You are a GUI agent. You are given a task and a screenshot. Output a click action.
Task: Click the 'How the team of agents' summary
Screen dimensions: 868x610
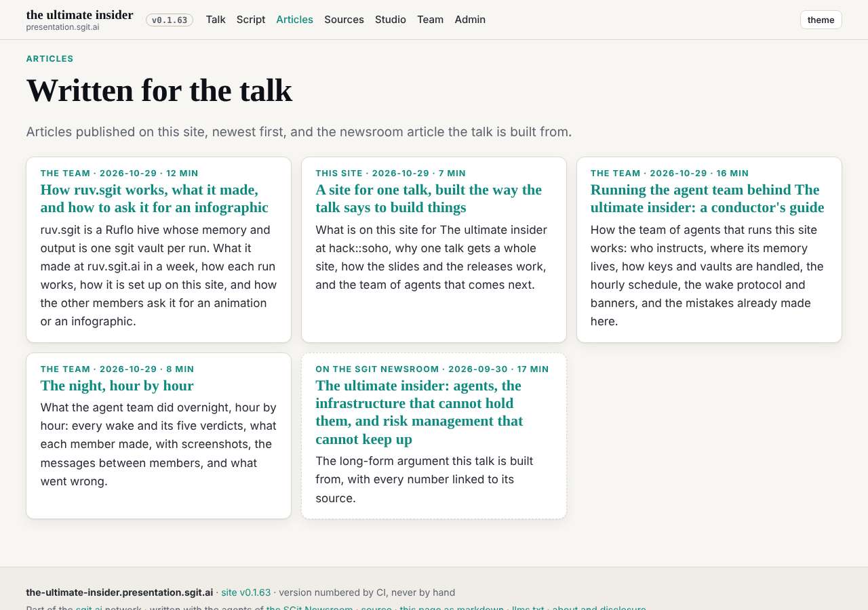pos(707,275)
